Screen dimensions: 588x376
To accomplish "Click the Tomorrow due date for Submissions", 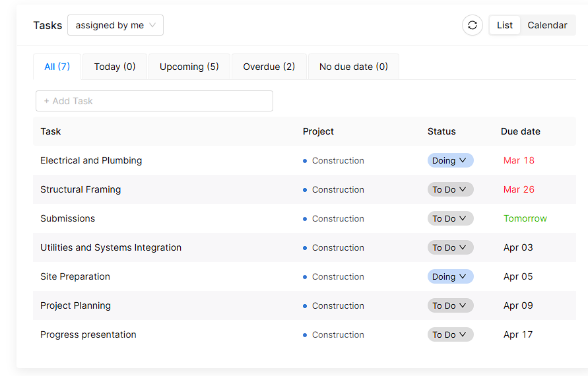I will pyautogui.click(x=525, y=218).
